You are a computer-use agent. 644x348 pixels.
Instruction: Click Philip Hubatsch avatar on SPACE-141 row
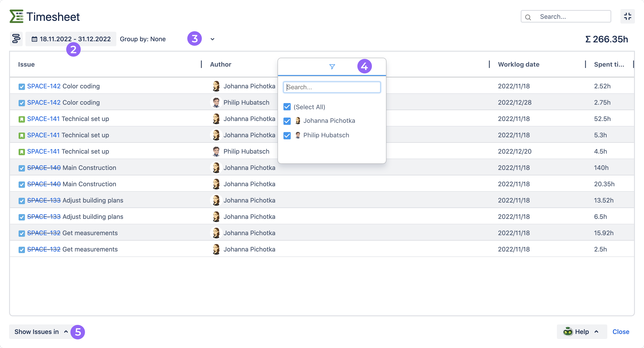pyautogui.click(x=216, y=151)
